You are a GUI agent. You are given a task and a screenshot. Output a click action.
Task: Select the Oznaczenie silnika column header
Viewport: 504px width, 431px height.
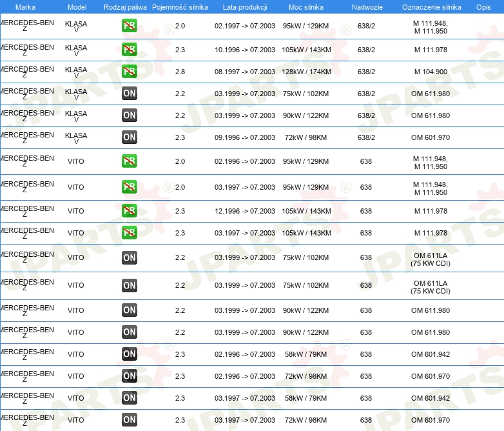tap(431, 7)
